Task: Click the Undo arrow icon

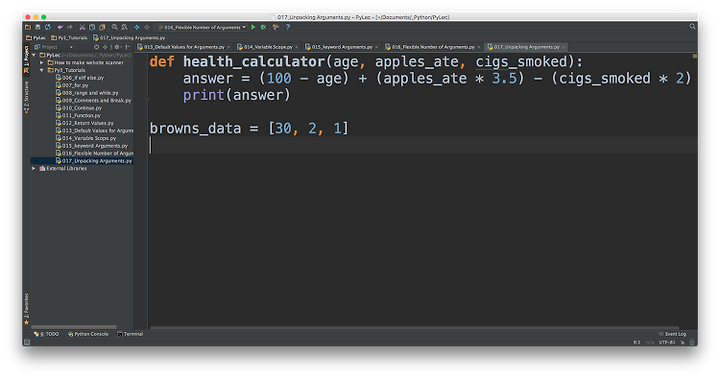Action: pyautogui.click(x=60, y=28)
